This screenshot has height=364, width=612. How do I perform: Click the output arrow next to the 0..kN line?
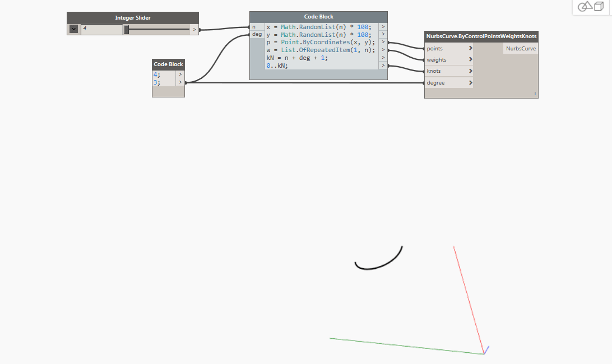(383, 65)
